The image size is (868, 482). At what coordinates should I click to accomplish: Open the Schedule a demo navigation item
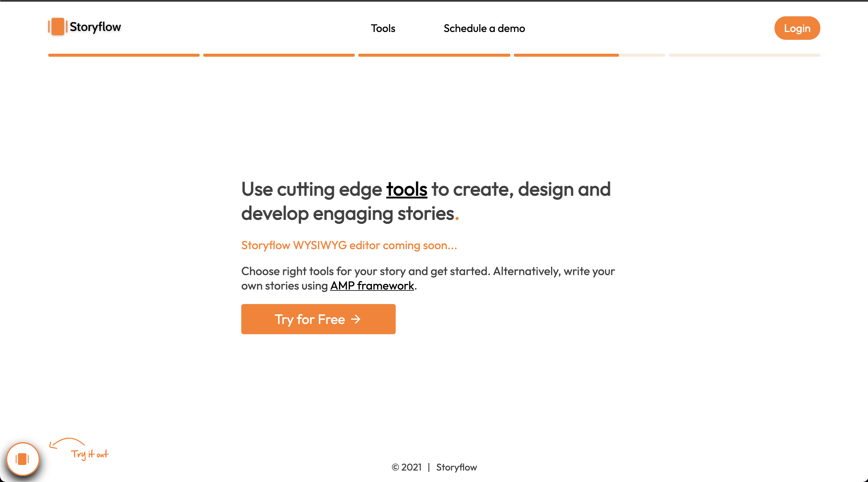coord(484,28)
